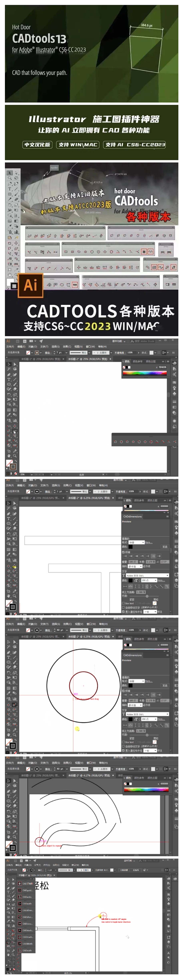
Task: Select the Hand tool in the blank-canvas window
Action: click(9, 455)
